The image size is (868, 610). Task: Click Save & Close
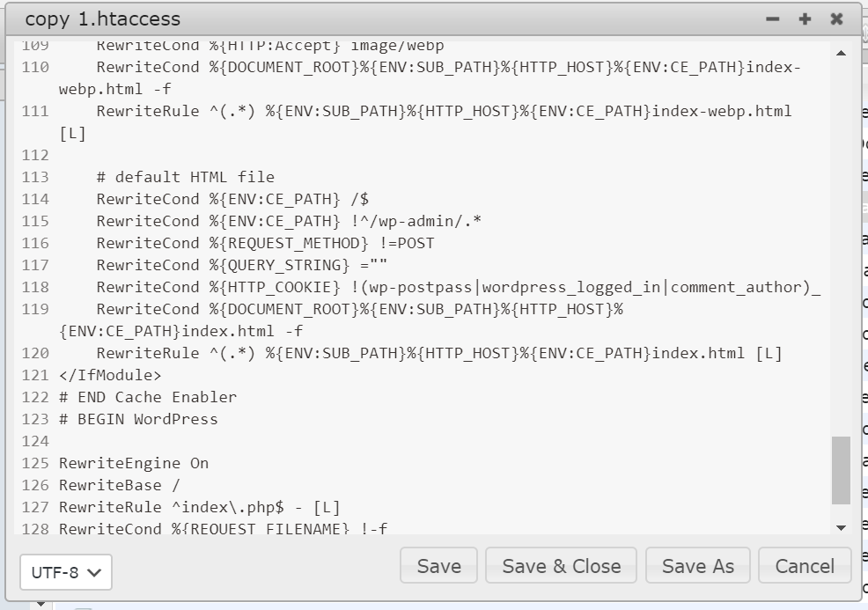tap(561, 566)
